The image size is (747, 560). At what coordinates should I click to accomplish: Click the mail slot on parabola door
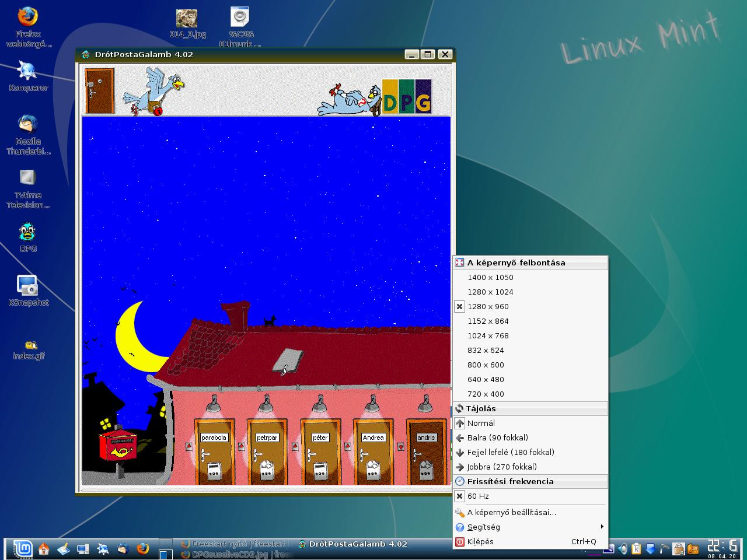[214, 471]
